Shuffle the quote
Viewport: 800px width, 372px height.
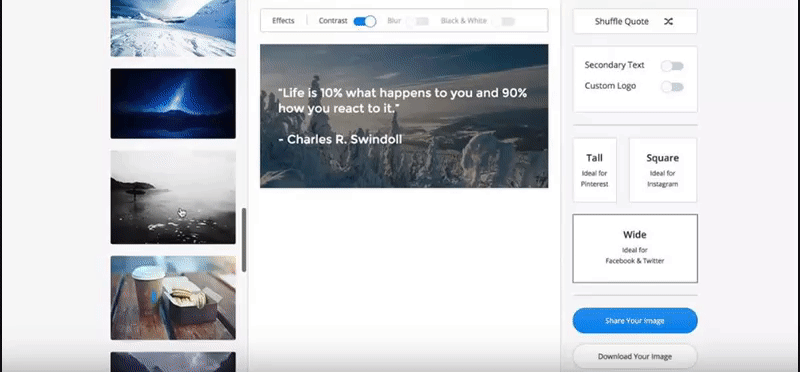point(635,21)
